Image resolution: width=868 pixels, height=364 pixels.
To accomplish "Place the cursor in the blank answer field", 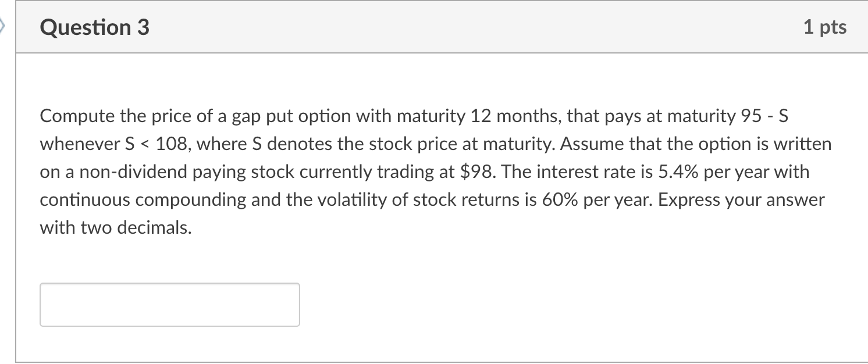I will (x=169, y=304).
